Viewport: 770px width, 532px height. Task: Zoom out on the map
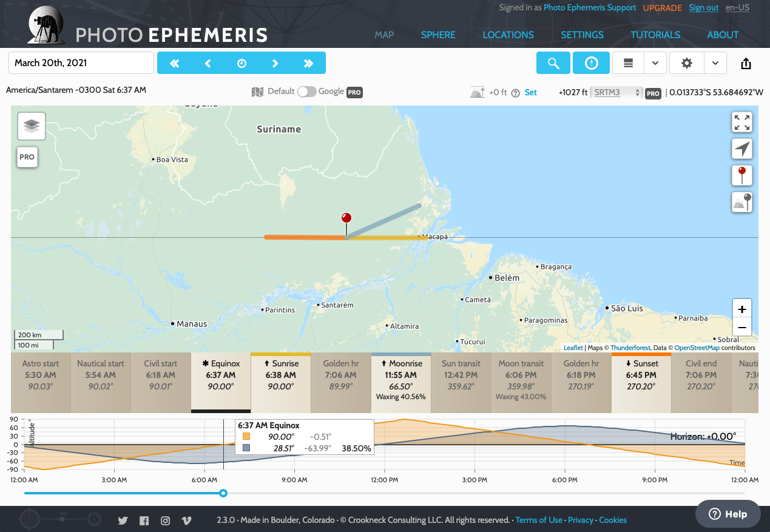[741, 328]
